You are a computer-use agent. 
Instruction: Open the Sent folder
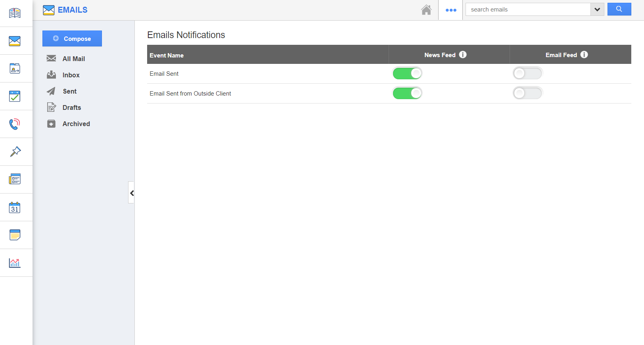70,91
